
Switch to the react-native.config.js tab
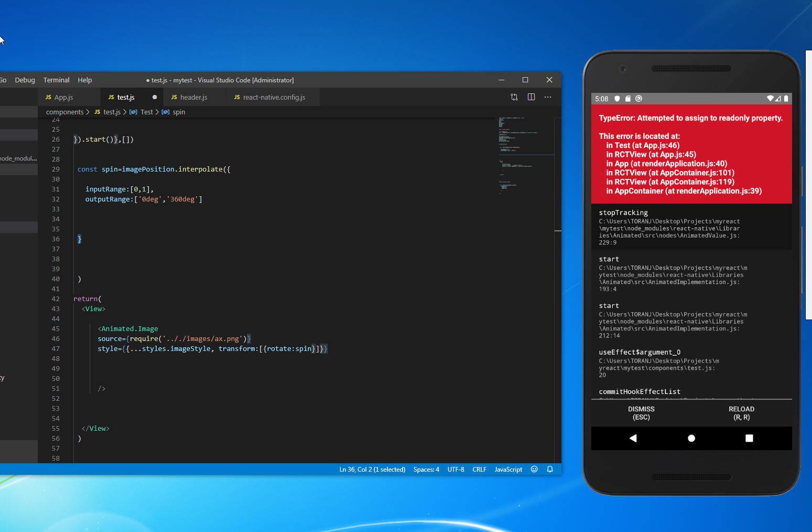point(274,98)
